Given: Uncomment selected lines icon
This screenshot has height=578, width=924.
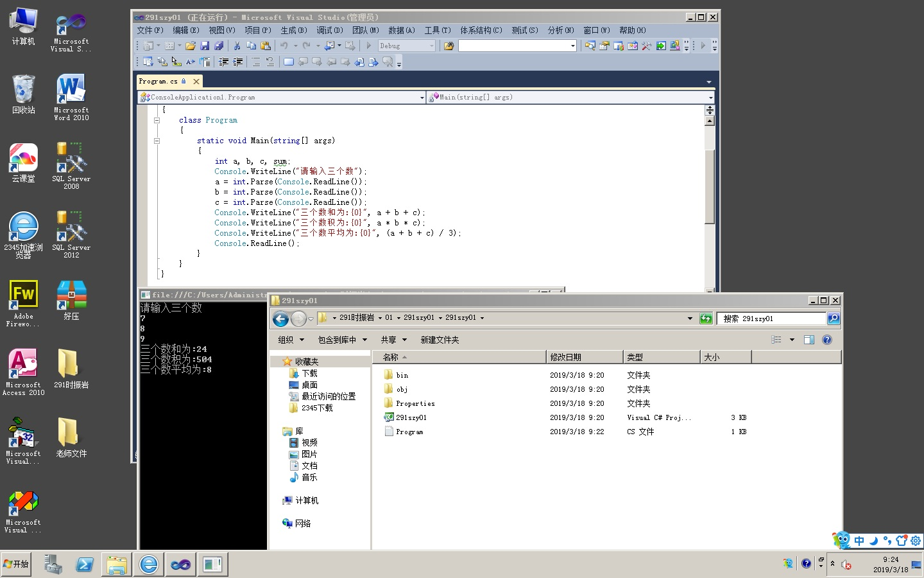Looking at the screenshot, I should point(270,62).
